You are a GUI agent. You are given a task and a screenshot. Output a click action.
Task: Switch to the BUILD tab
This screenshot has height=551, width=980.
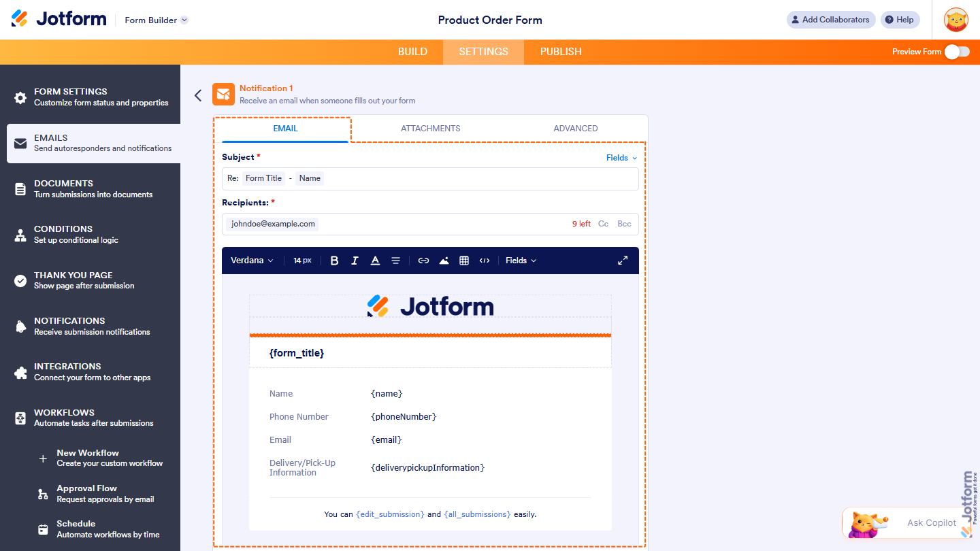(412, 52)
